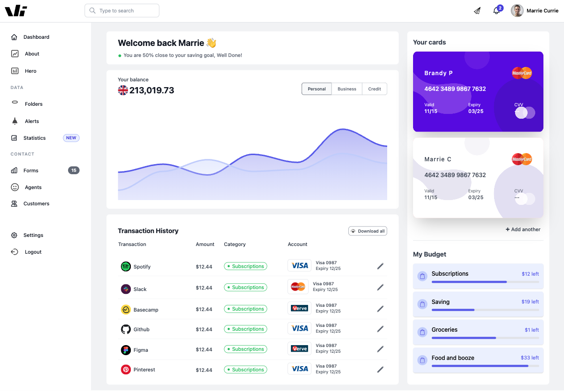Focus the Type to search field
This screenshot has height=392, width=564.
pyautogui.click(x=122, y=11)
